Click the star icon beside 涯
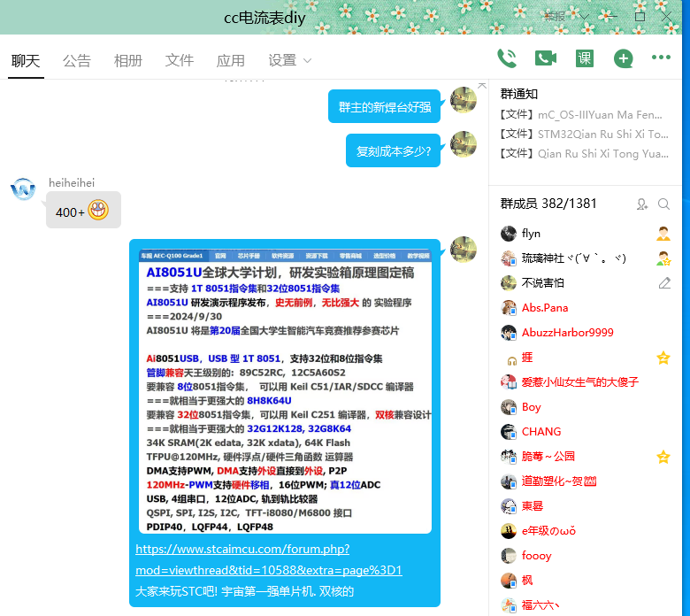Viewport: 690px width, 616px height. (x=663, y=358)
